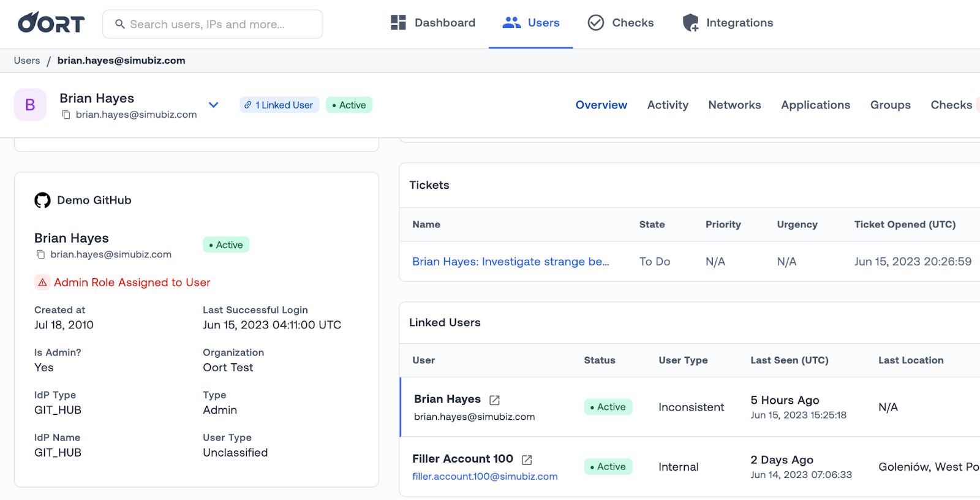Copy email icon beside header brian.hayes@simubiz.com
The image size is (980, 500).
pos(66,115)
